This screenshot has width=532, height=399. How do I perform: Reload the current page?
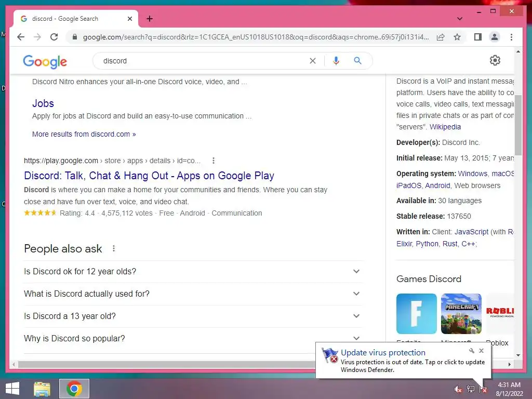[54, 37]
